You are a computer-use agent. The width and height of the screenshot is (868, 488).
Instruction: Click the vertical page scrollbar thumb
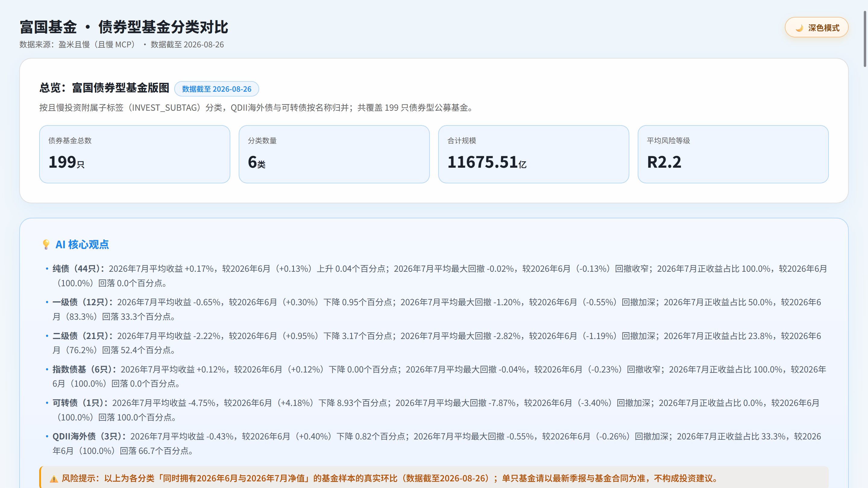click(x=865, y=39)
